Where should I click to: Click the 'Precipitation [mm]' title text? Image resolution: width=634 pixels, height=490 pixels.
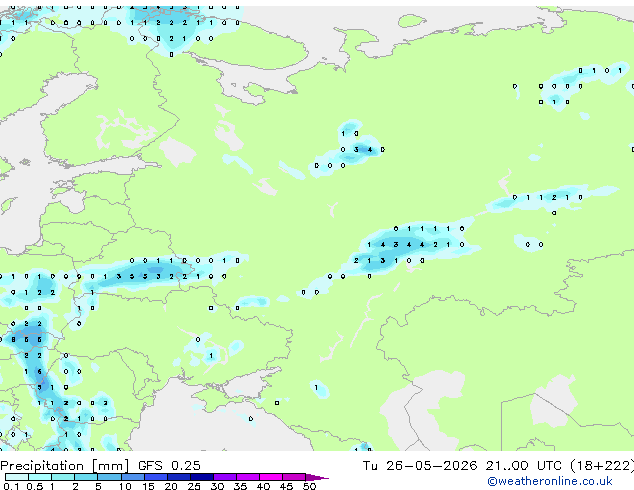tap(65, 466)
